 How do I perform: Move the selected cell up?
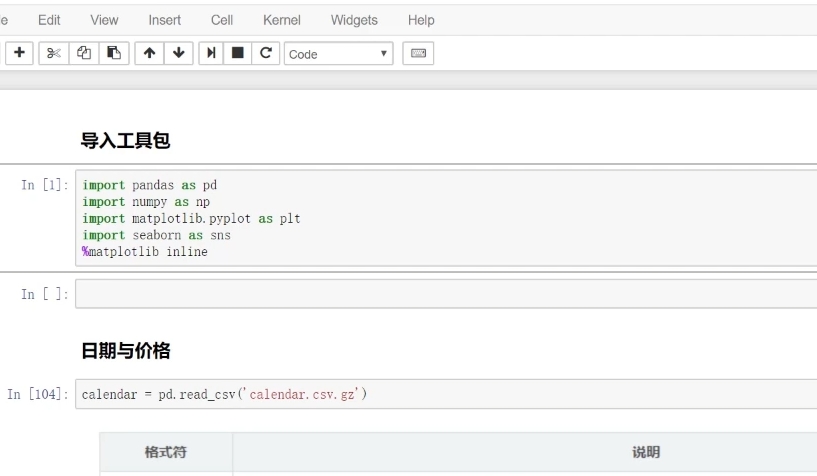(149, 54)
